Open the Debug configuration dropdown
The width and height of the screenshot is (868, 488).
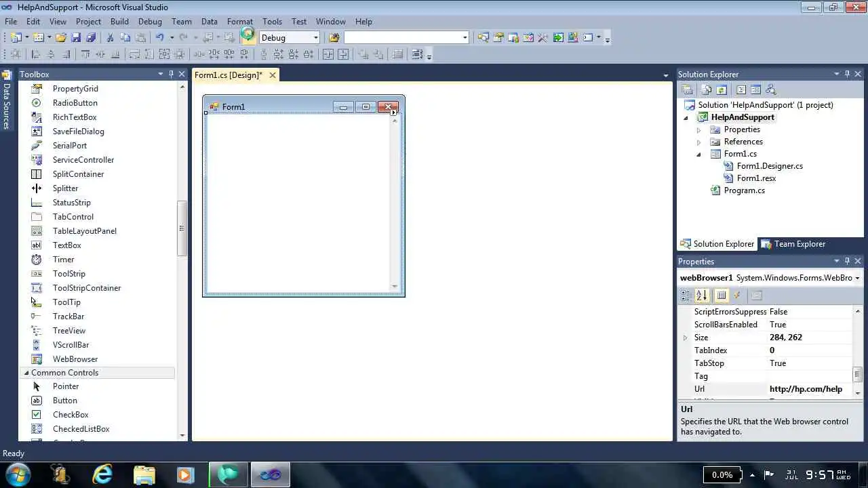pyautogui.click(x=315, y=38)
